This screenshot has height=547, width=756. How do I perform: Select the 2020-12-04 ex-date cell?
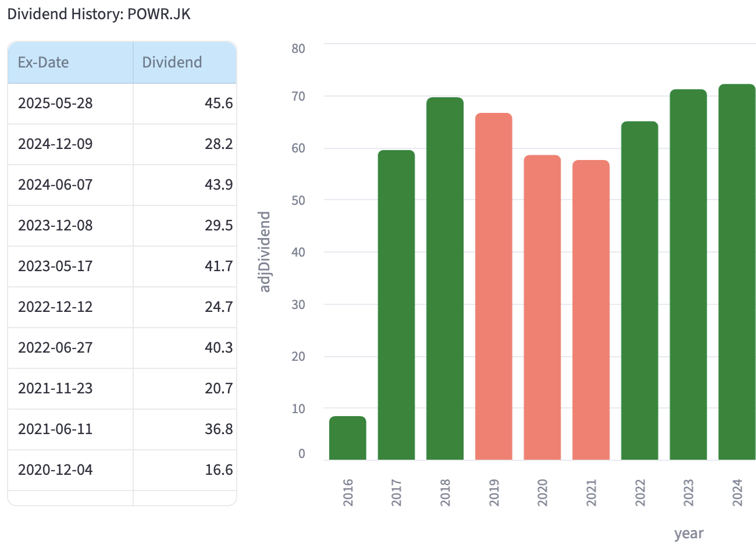[70, 470]
